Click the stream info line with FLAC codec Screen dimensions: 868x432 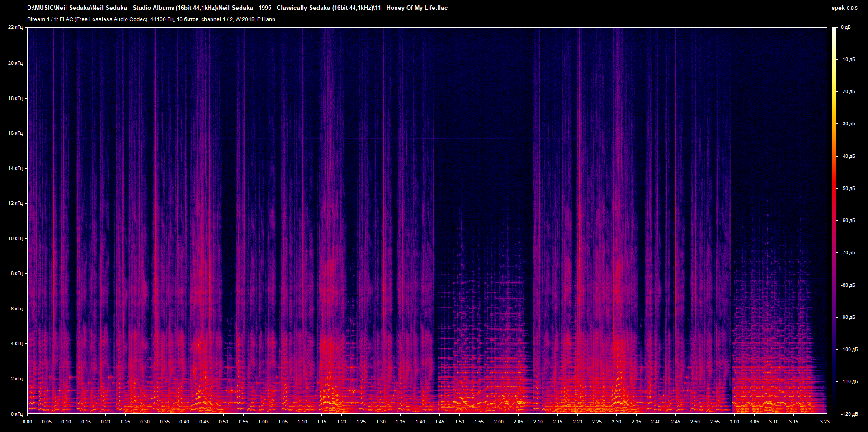coord(151,19)
